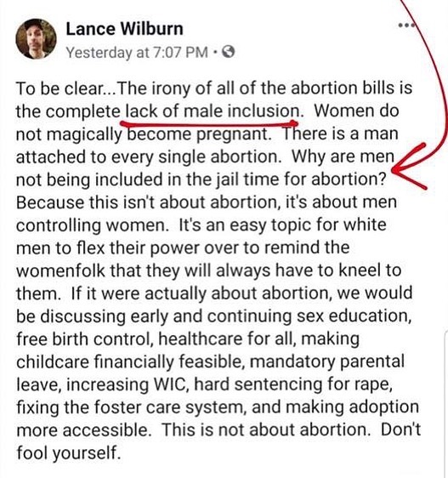
Task: Click the closing words 'fool yourself.'
Action: pyautogui.click(x=69, y=452)
